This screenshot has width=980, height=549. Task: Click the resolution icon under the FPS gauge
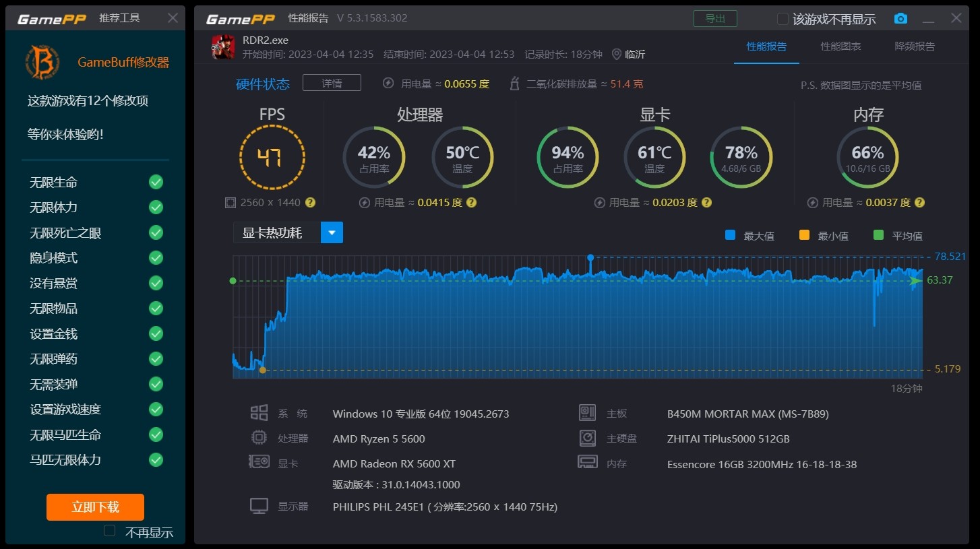click(x=230, y=202)
